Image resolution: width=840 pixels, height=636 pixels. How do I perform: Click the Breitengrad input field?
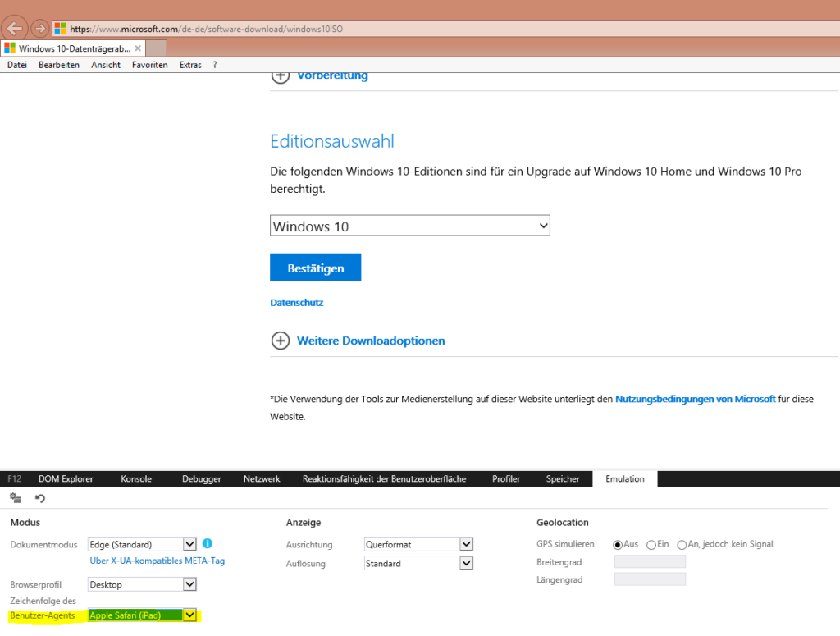[x=650, y=561]
